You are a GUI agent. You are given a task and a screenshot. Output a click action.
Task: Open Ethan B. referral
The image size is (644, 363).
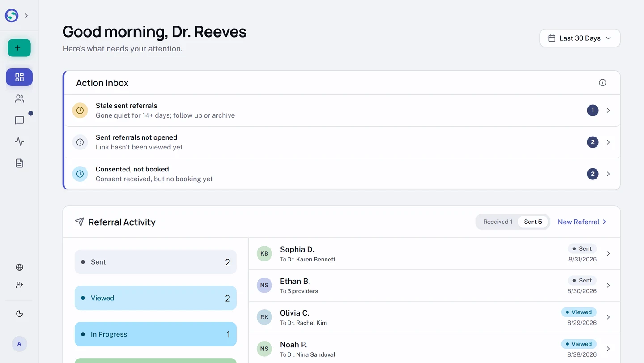[x=434, y=285]
